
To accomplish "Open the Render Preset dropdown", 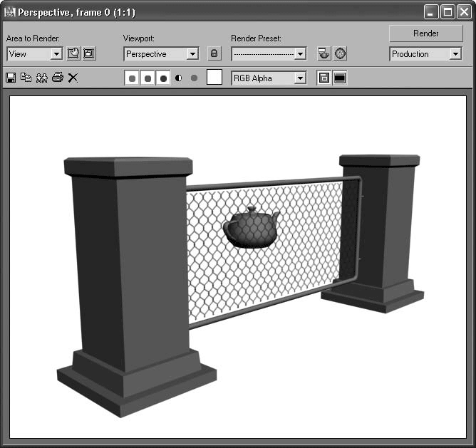I will pos(300,54).
